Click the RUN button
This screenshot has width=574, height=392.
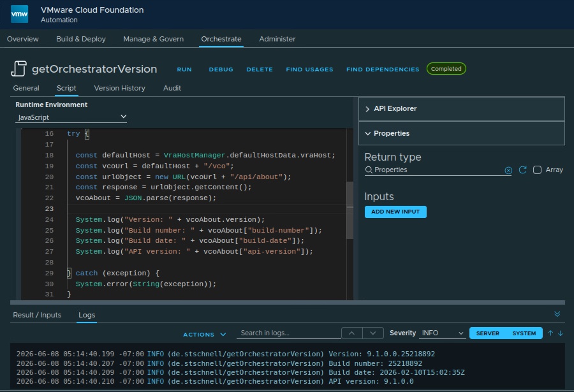184,69
